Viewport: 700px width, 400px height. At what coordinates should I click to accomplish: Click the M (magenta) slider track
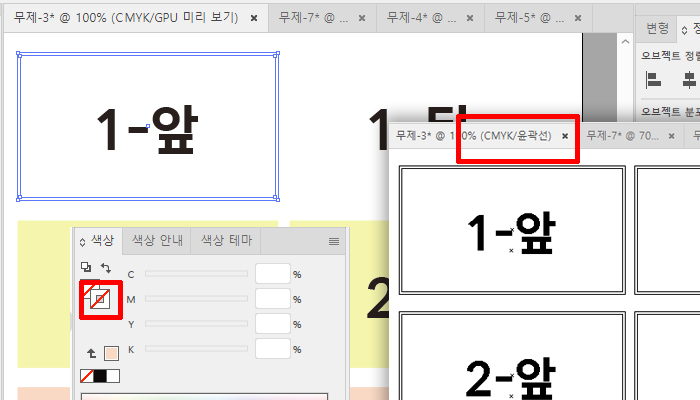coord(196,299)
